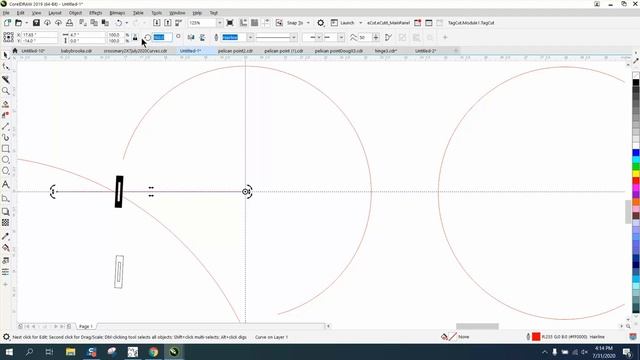Click the Print icon
Image resolution: width=640 pixels, height=360 pixels.
69,23
